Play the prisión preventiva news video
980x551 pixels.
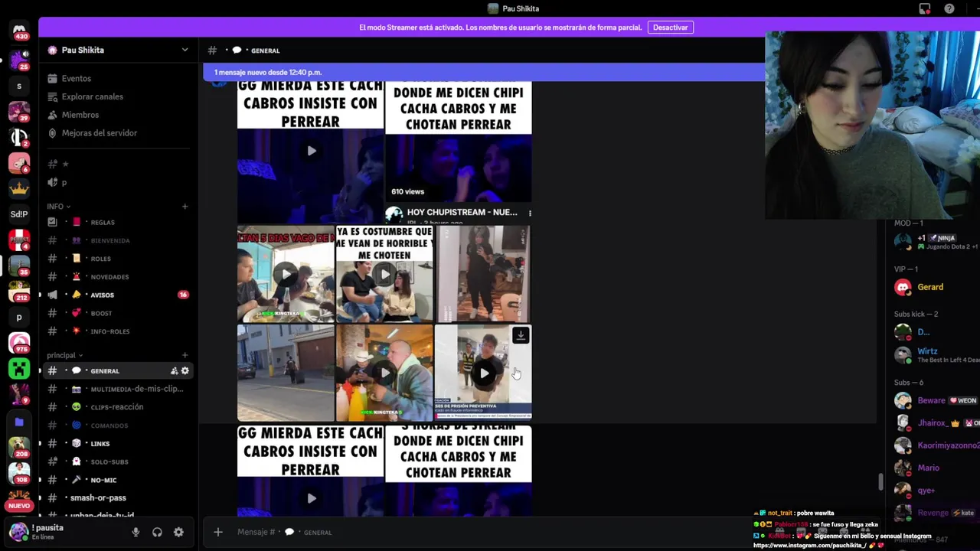pos(483,373)
